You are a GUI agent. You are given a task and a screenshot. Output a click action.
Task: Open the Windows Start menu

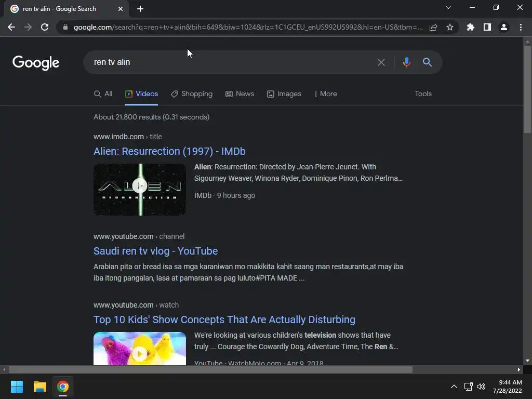(x=17, y=387)
